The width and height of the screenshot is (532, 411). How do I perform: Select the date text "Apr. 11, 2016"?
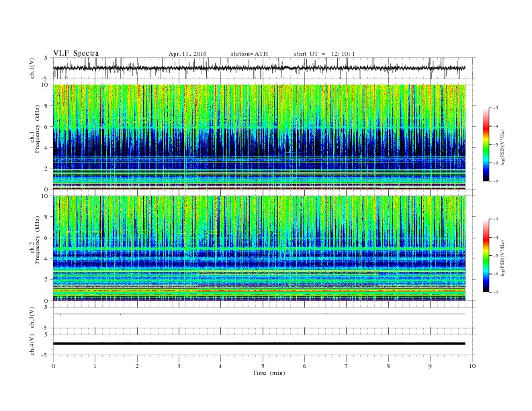[187, 54]
